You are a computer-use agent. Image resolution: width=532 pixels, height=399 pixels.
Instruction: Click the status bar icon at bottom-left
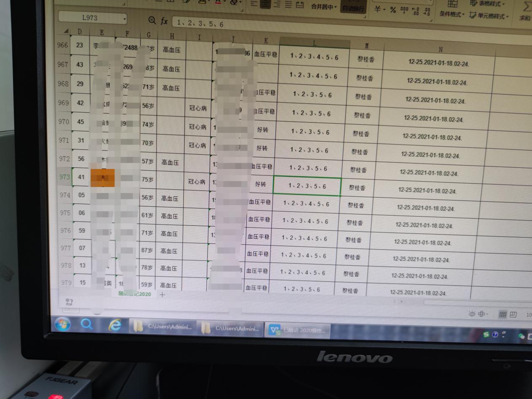coord(69,301)
